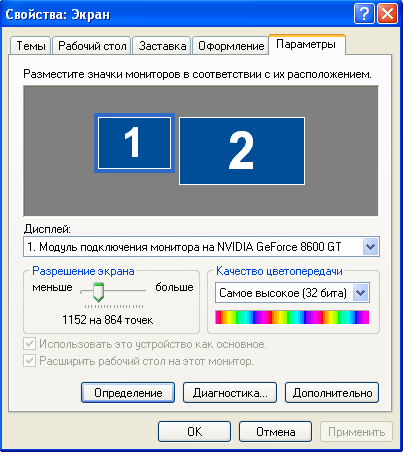Switch to the Темы tab
This screenshot has height=452, width=403.
(x=31, y=46)
